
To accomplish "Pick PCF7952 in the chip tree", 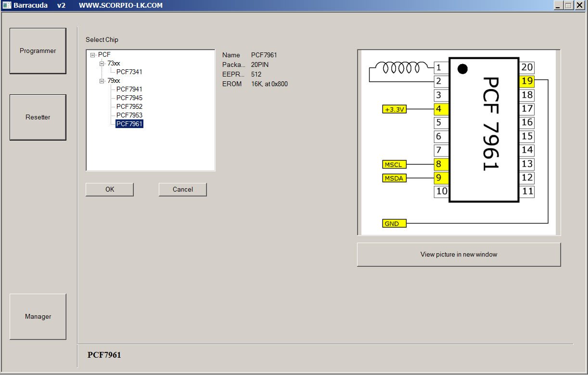I will coord(129,107).
